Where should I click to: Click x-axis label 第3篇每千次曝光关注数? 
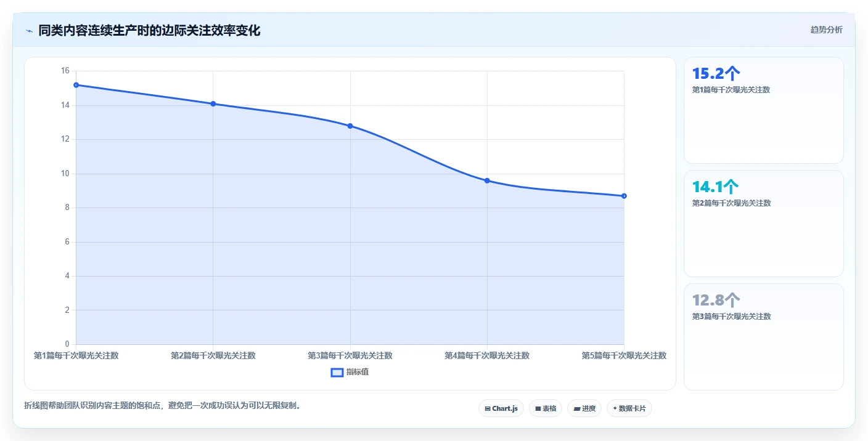point(350,355)
